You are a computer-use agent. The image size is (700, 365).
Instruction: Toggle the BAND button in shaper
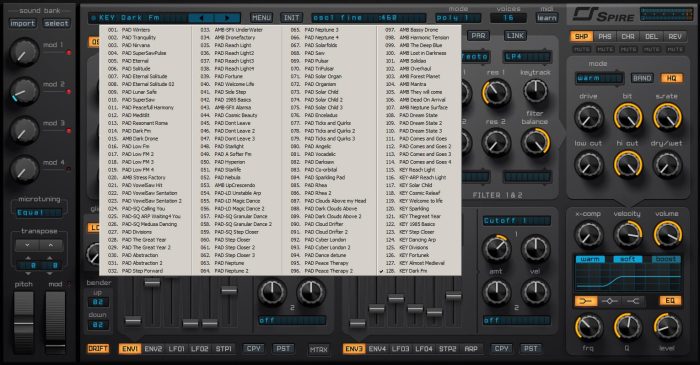coord(642,78)
